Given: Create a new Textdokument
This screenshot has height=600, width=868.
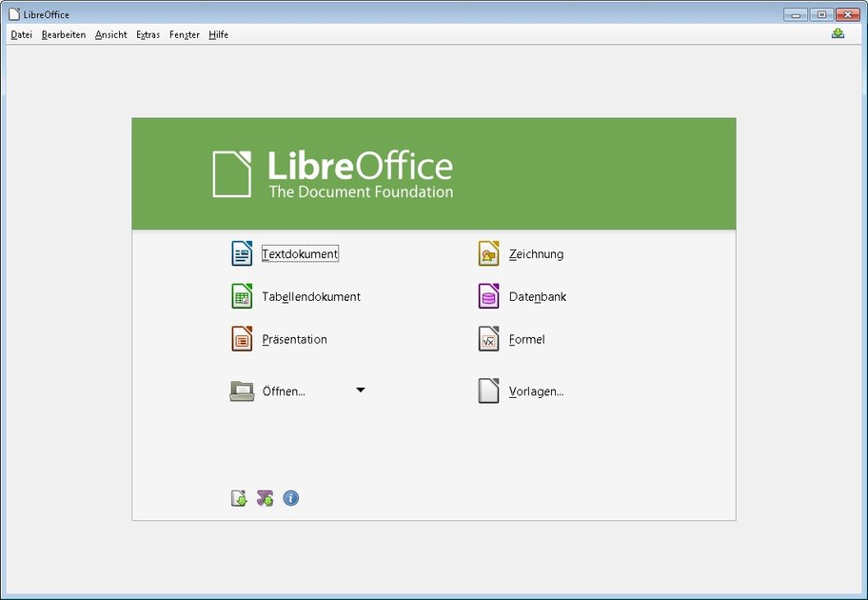Looking at the screenshot, I should pyautogui.click(x=300, y=253).
